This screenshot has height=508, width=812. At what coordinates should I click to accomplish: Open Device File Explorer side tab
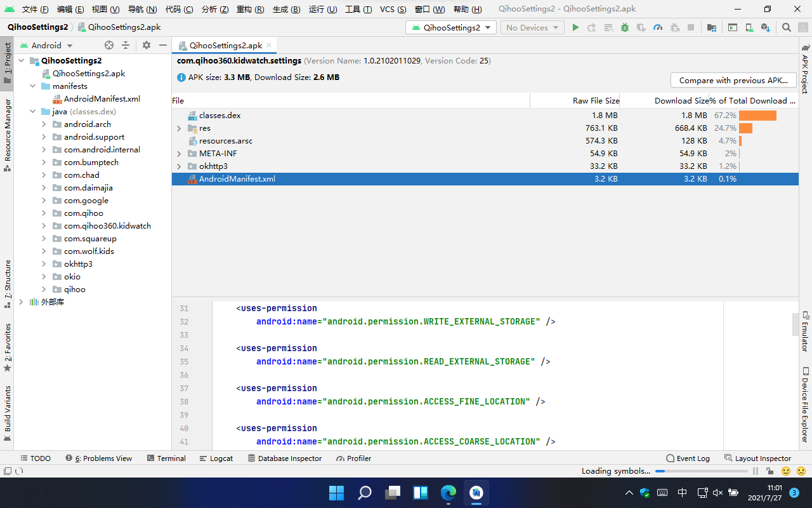click(805, 404)
